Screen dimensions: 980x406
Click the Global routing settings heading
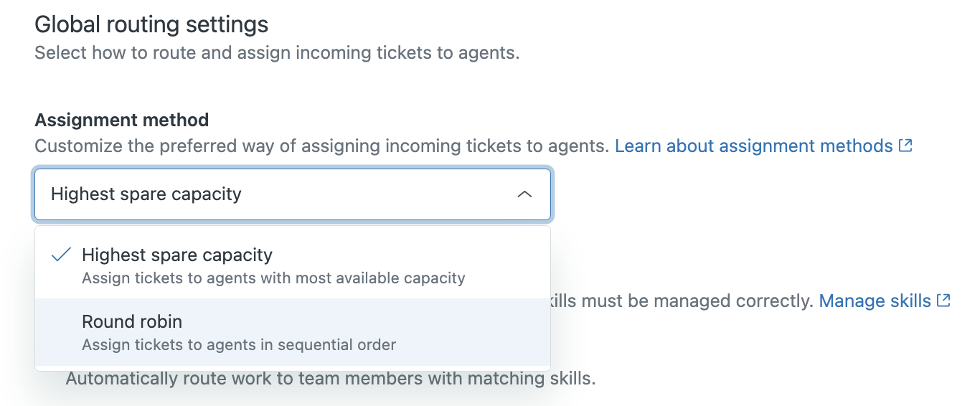pos(151,25)
